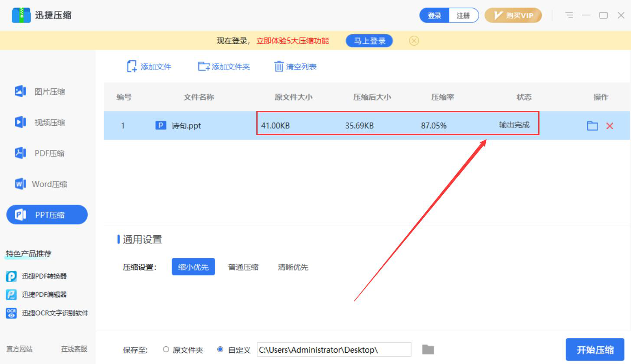631x364 pixels.
Task: Click the 迅捷PDF转换器 icon
Action: click(x=11, y=276)
